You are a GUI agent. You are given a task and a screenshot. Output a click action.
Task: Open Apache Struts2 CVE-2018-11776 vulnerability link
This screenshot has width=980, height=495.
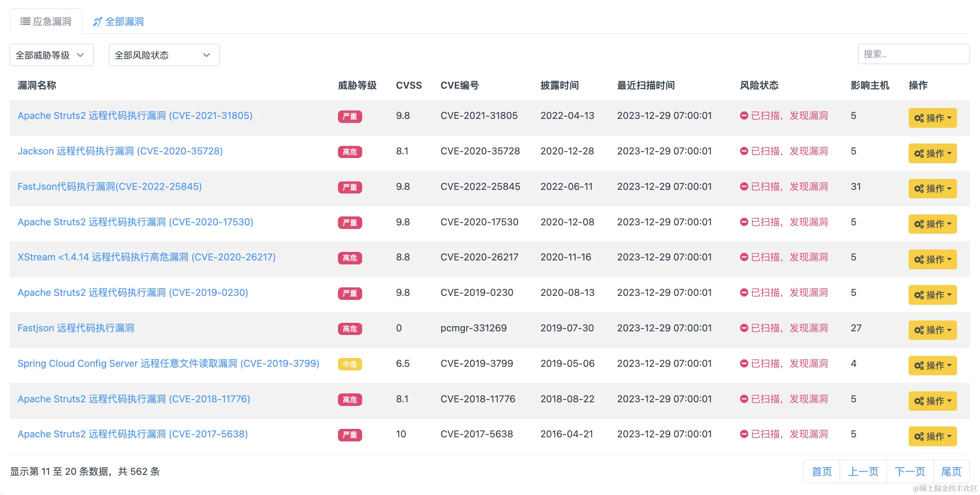(133, 399)
